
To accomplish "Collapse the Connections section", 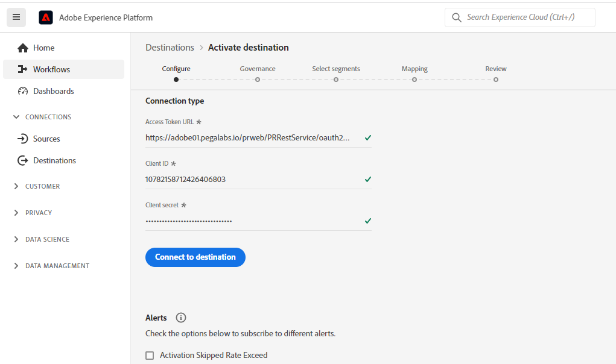I will pyautogui.click(x=16, y=117).
